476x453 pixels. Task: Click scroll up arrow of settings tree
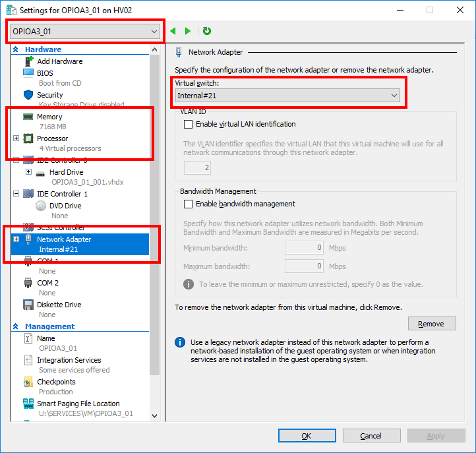[154, 50]
